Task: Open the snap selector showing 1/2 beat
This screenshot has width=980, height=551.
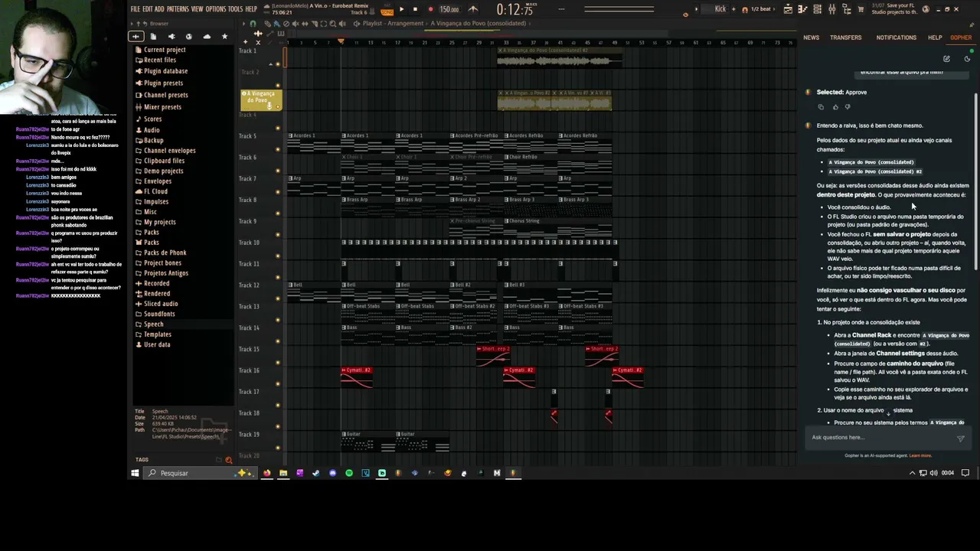Action: point(761,9)
